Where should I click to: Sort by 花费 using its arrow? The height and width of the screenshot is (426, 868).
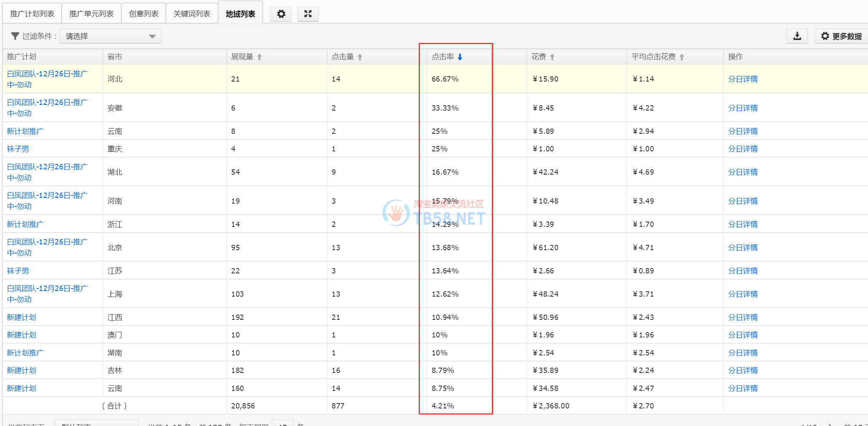(552, 57)
